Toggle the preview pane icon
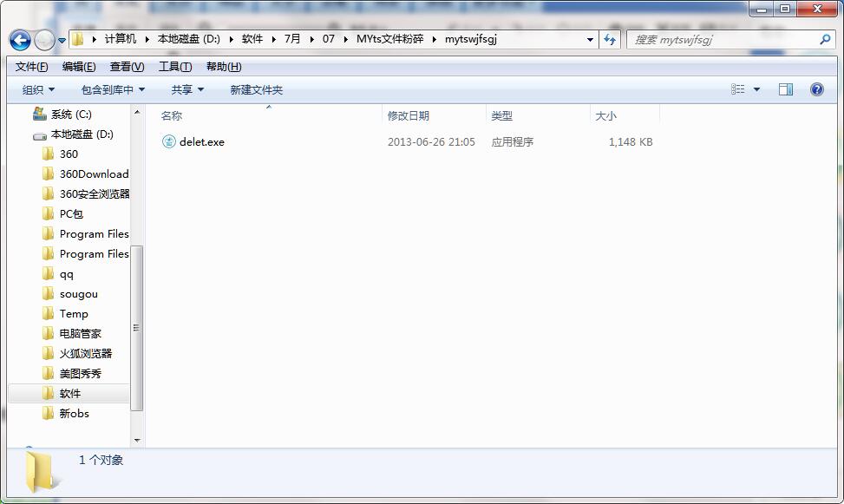This screenshot has width=844, height=504. (786, 89)
